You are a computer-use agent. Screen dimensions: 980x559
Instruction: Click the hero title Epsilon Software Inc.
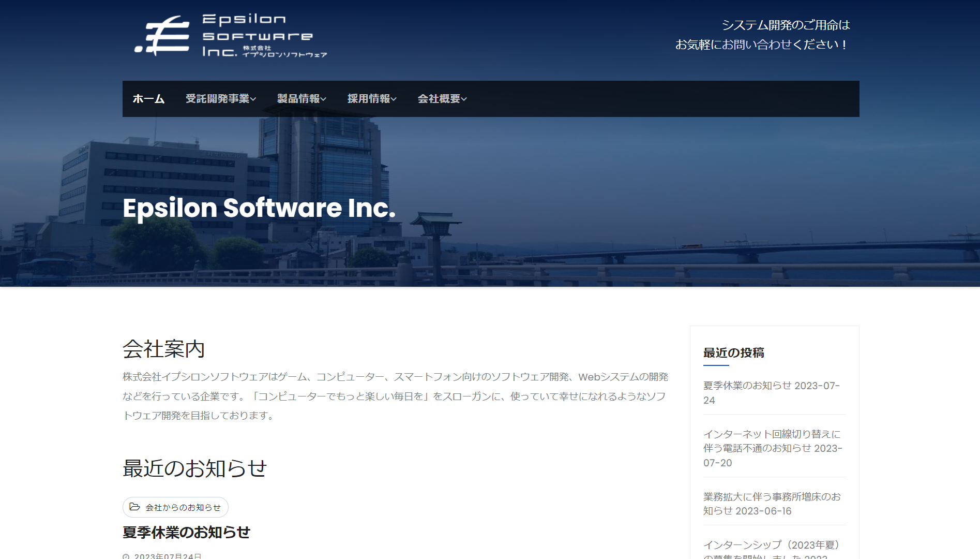259,208
